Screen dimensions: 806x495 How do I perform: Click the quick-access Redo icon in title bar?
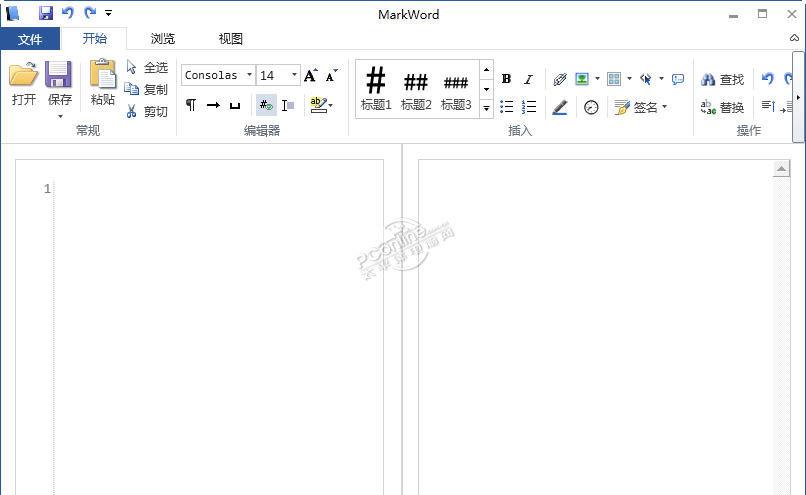point(90,13)
